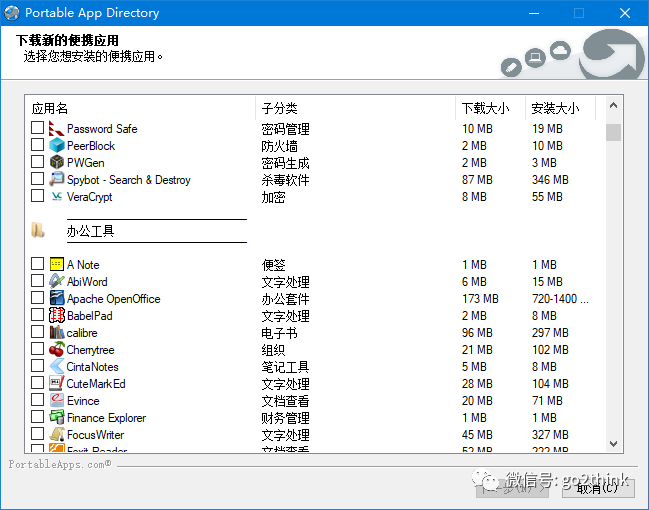Select the Apache OpenOffice checkbox
The width and height of the screenshot is (649, 510).
point(37,297)
